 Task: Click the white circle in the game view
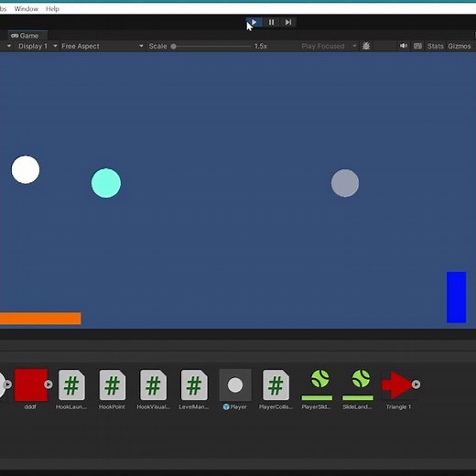click(26, 169)
